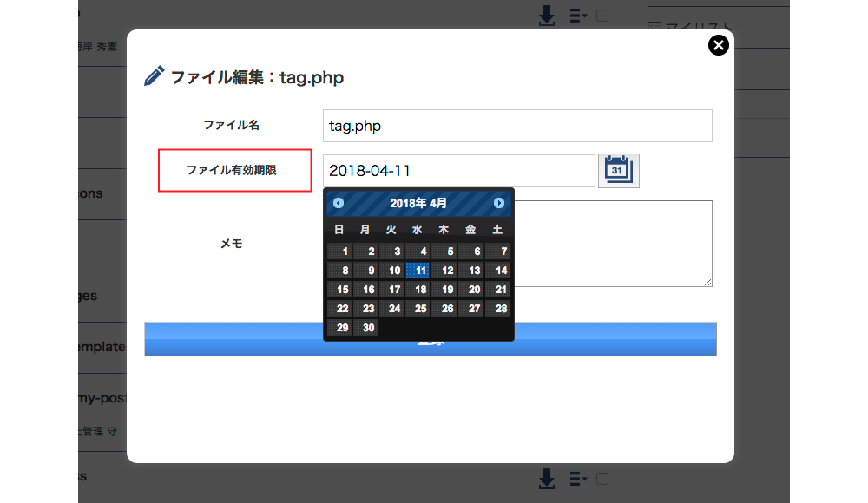
Task: Select April 10 in calendar
Action: pos(391,270)
